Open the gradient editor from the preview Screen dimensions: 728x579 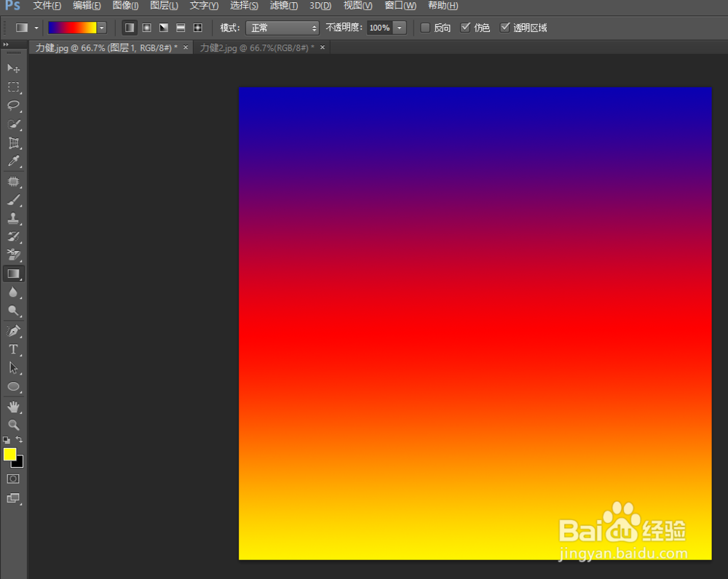[x=72, y=28]
